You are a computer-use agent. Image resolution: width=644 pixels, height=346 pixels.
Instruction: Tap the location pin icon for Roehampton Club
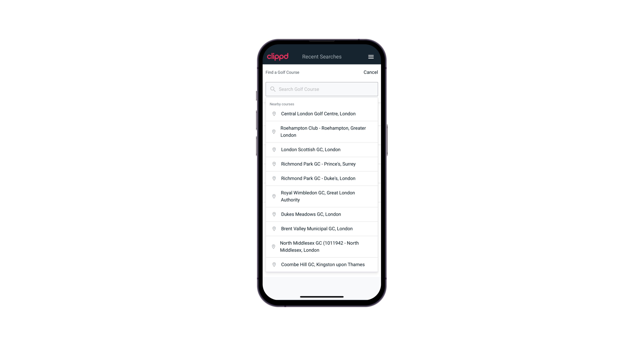pos(273,132)
